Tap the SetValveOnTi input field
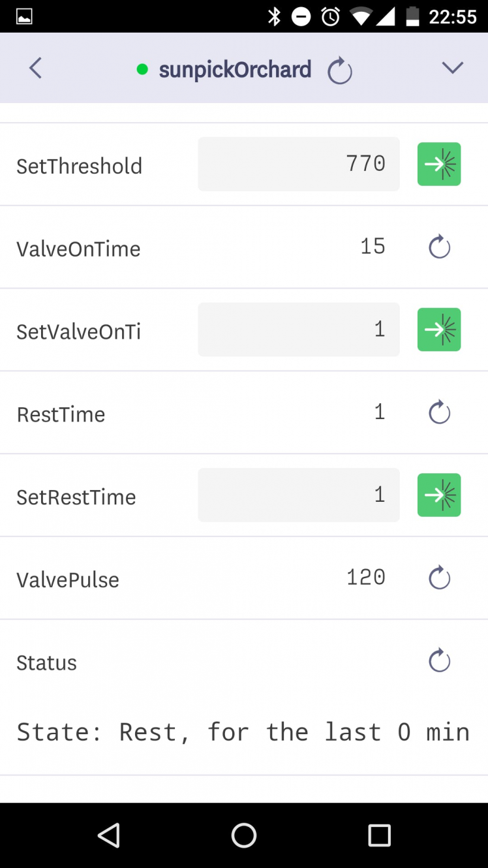The width and height of the screenshot is (488, 868). [299, 330]
